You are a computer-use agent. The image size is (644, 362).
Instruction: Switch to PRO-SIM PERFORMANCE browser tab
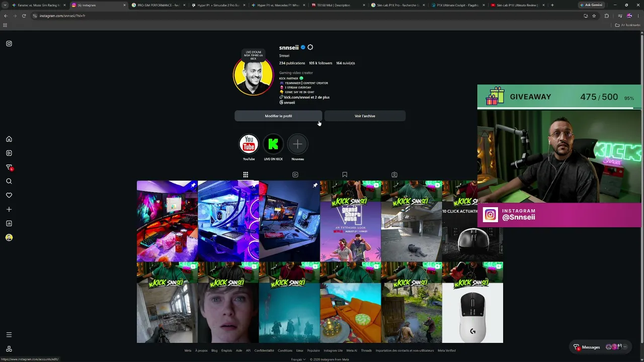[157, 5]
